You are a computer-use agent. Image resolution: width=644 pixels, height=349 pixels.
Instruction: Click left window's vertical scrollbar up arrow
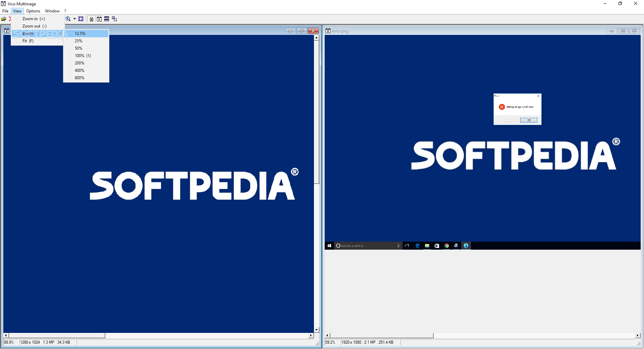[316, 38]
